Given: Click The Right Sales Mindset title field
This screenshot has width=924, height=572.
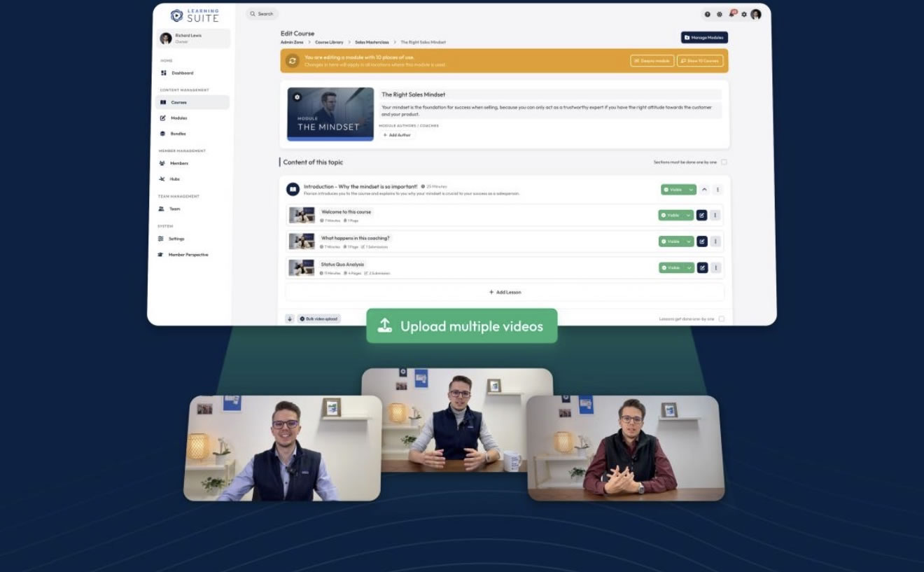Looking at the screenshot, I should [550, 95].
